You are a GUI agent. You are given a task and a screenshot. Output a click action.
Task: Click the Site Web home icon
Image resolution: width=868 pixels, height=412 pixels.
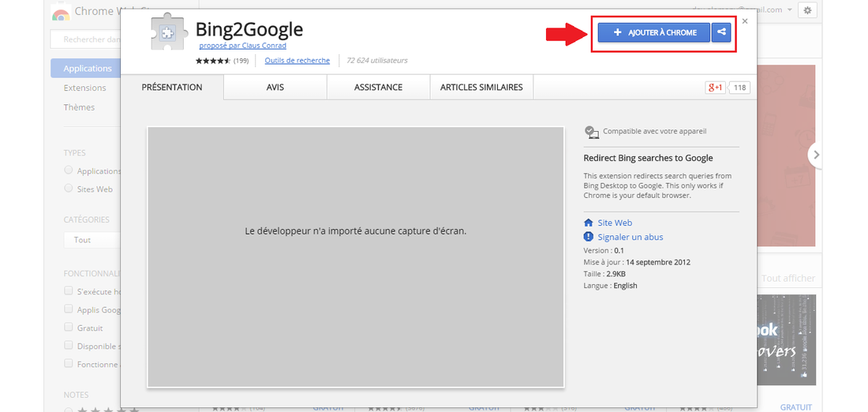click(x=589, y=223)
